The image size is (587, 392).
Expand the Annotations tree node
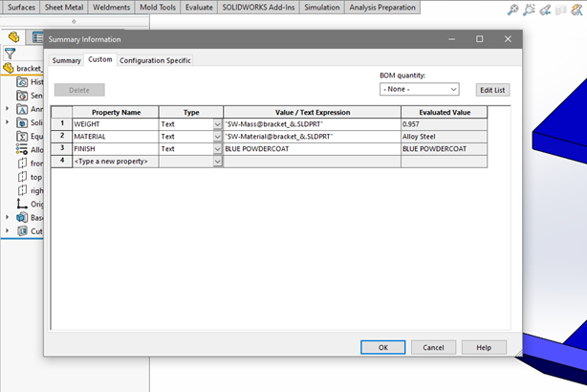click(7, 109)
